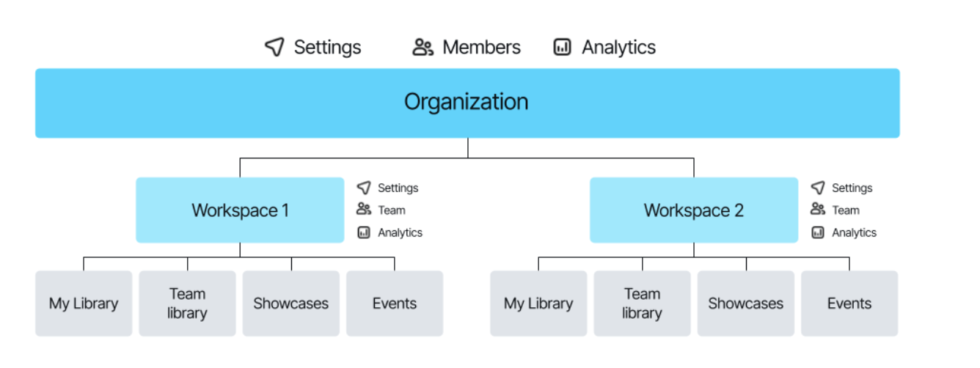Select the Organization block

(467, 103)
